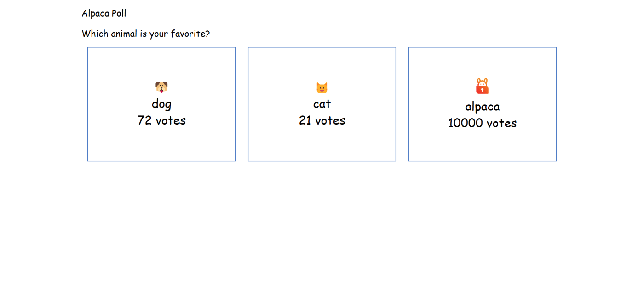
Task: Click the "10000 votes" count text
Action: pyautogui.click(x=482, y=123)
